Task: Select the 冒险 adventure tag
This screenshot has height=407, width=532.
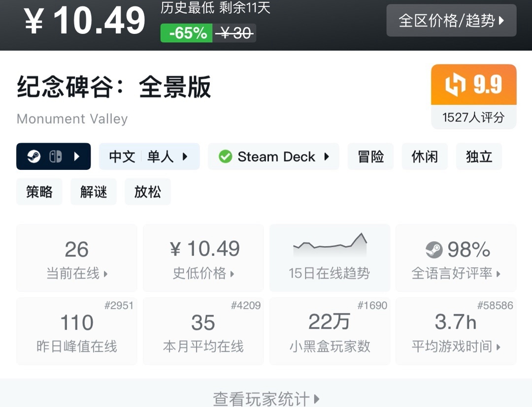Action: (370, 157)
